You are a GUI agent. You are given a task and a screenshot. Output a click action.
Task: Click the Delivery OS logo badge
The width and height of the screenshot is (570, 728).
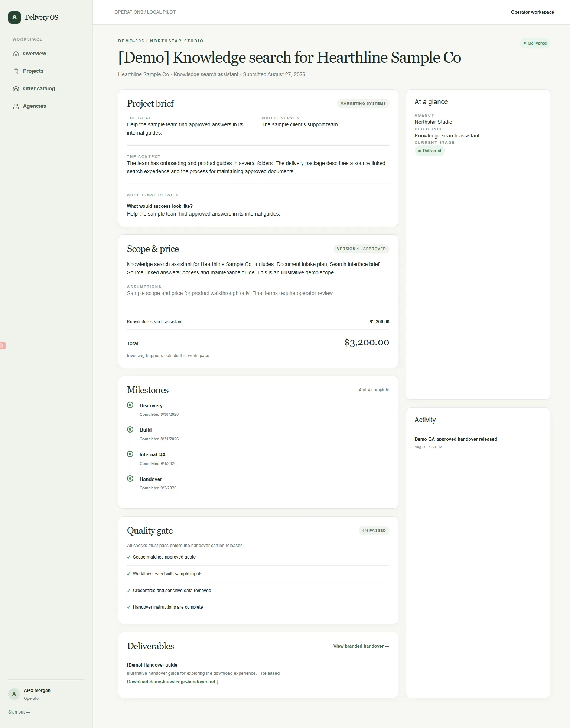[x=14, y=17]
